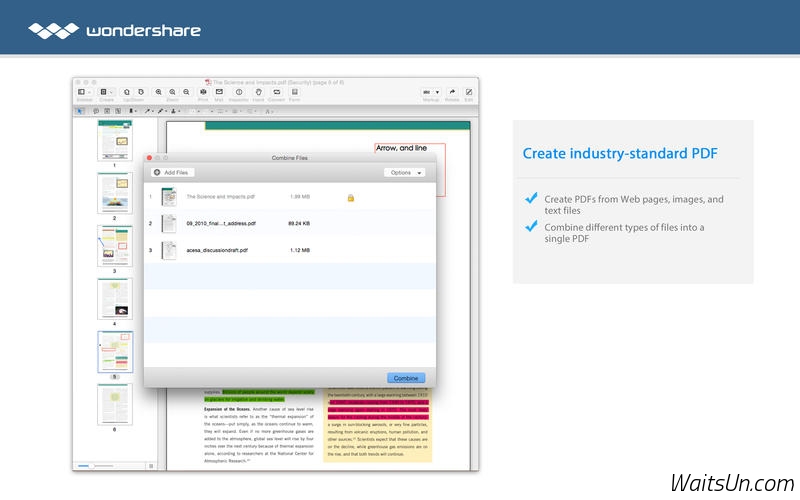Click the thumbnail size slider handle
This screenshot has height=500, width=800.
92,466
